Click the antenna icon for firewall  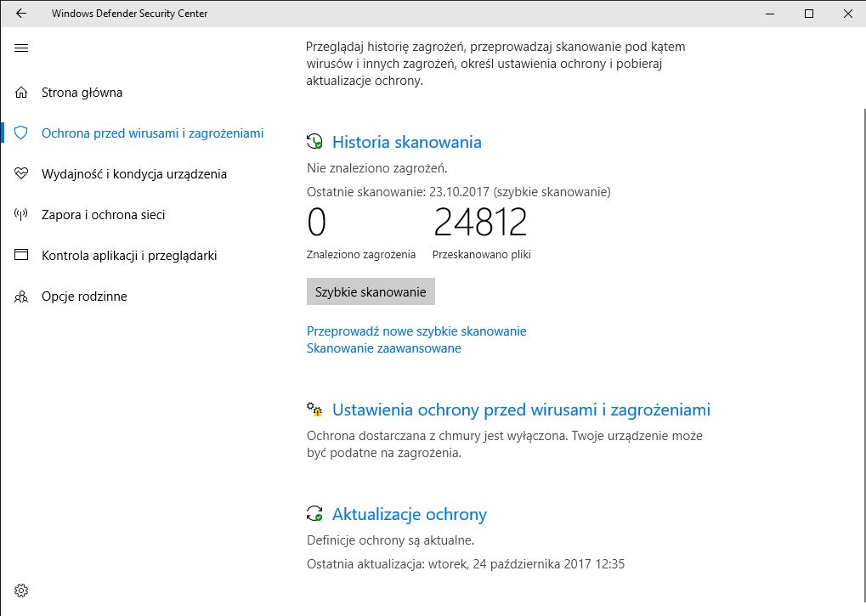(21, 215)
